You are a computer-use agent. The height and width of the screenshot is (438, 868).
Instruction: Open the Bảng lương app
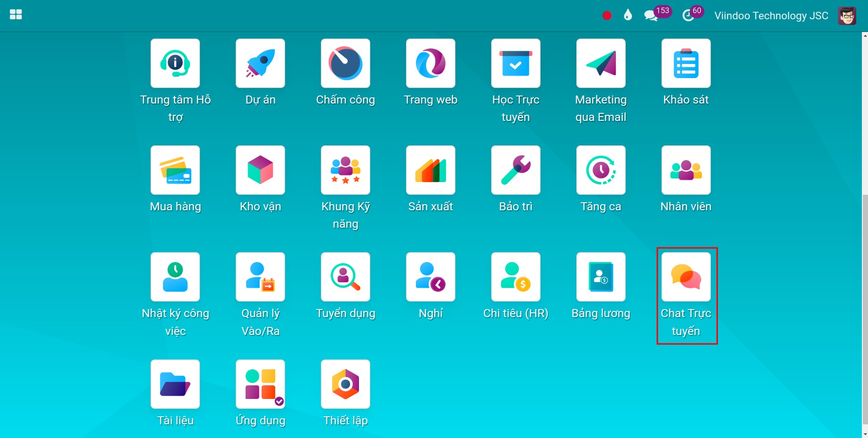tap(601, 277)
